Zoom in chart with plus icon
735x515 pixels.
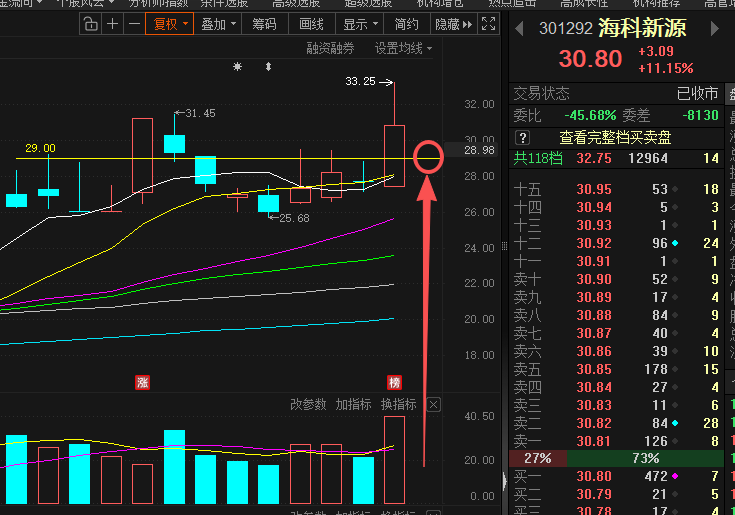[x=112, y=24]
